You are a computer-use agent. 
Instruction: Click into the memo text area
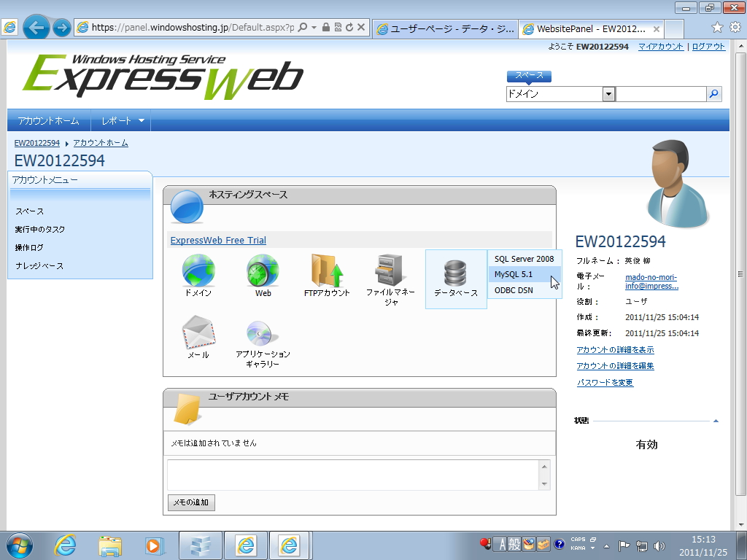(x=352, y=475)
